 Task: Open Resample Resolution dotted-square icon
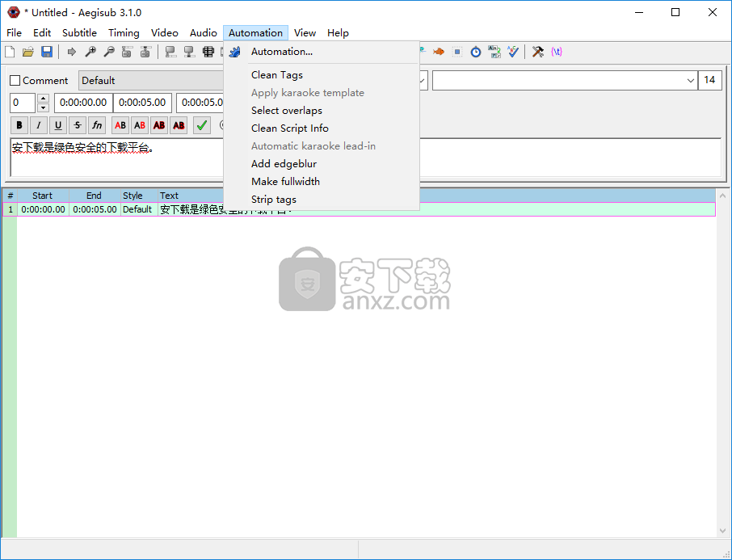click(x=457, y=52)
